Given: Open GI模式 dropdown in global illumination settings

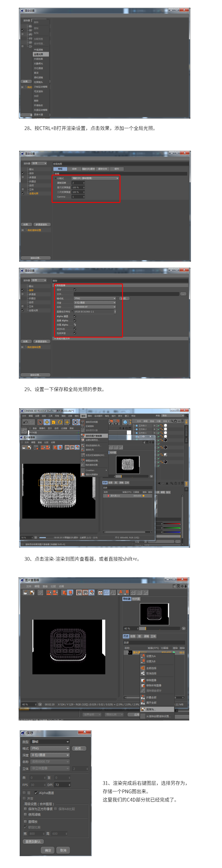Looking at the screenshot, I should [x=95, y=178].
